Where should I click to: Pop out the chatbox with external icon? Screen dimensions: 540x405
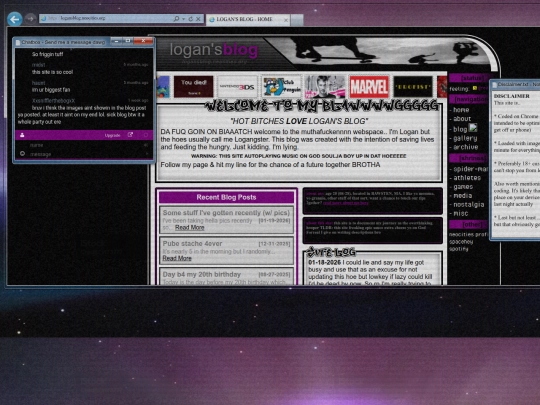point(130,135)
